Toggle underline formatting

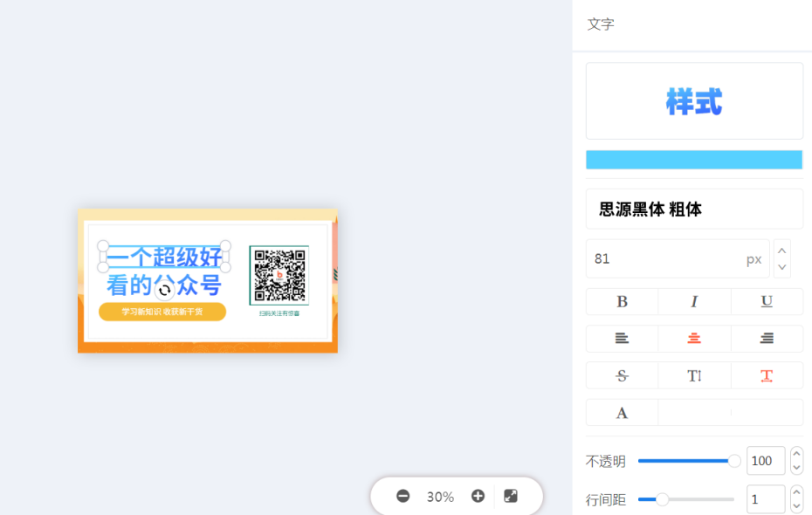pos(767,302)
